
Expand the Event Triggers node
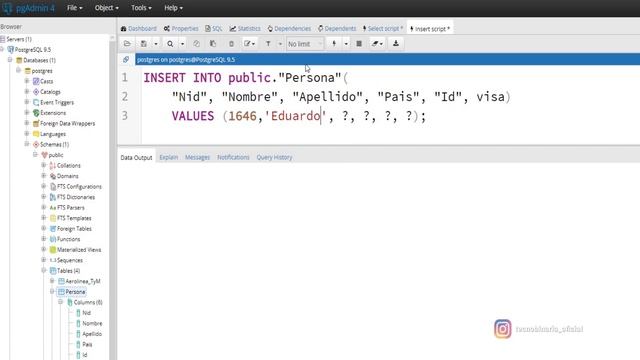pos(27,102)
